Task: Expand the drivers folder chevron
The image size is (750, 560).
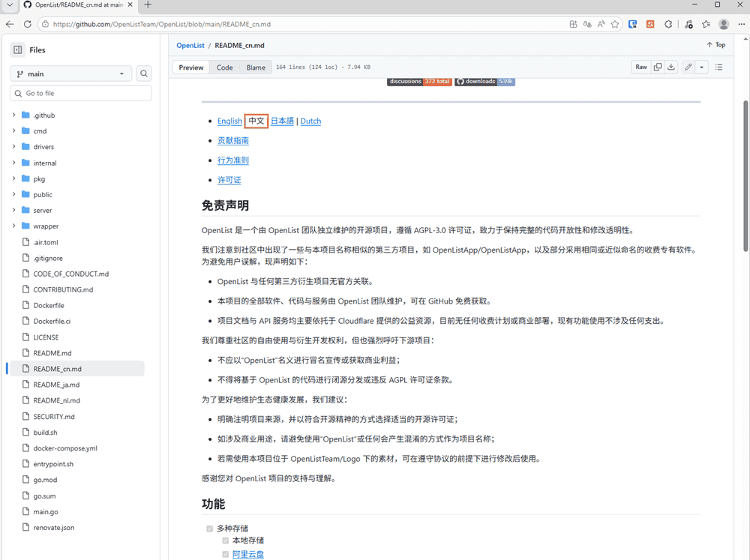Action: pos(13,147)
